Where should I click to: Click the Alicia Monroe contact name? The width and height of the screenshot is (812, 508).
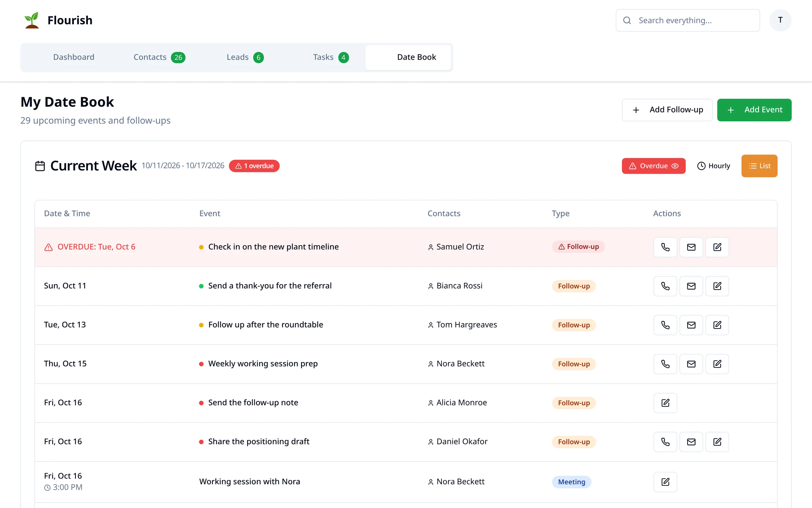coord(462,403)
